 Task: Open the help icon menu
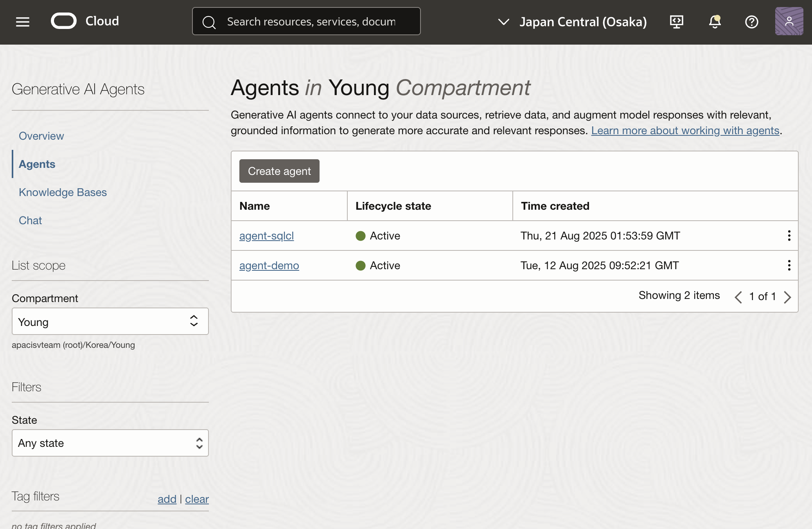click(x=751, y=22)
